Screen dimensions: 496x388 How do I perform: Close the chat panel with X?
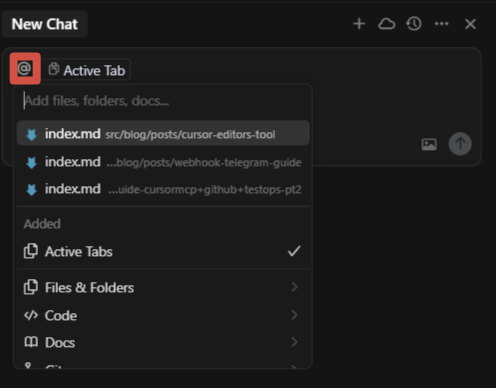point(470,24)
